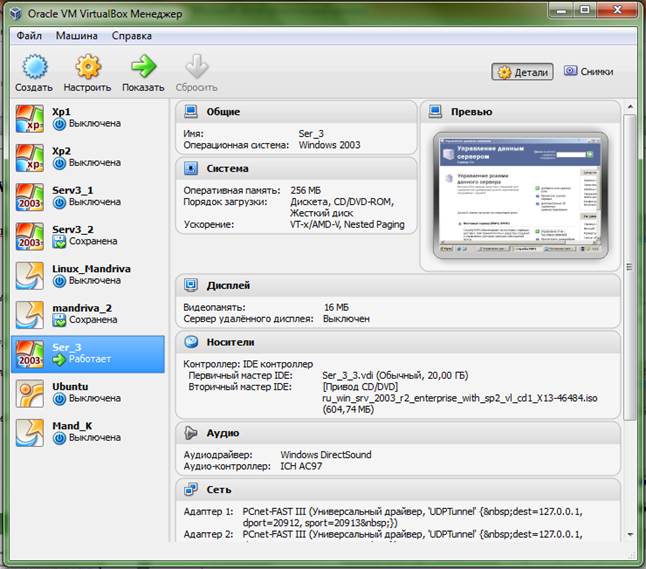Click the Превью section monitor icon
Screen dimensions: 646x569
tap(435, 111)
